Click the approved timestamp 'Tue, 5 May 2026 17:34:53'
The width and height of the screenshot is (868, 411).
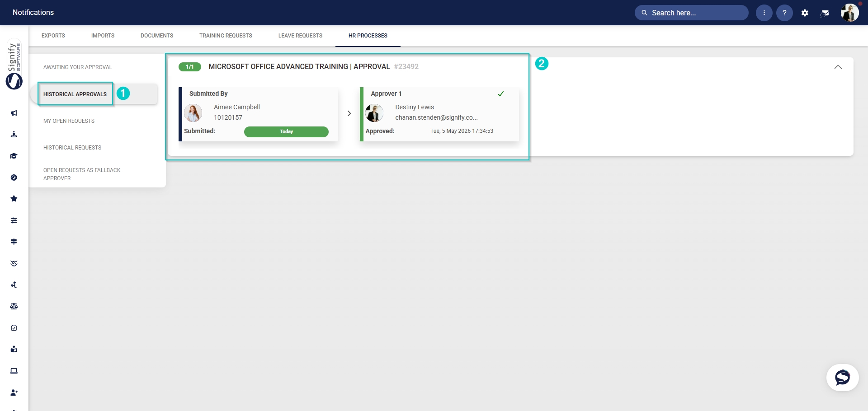click(462, 131)
